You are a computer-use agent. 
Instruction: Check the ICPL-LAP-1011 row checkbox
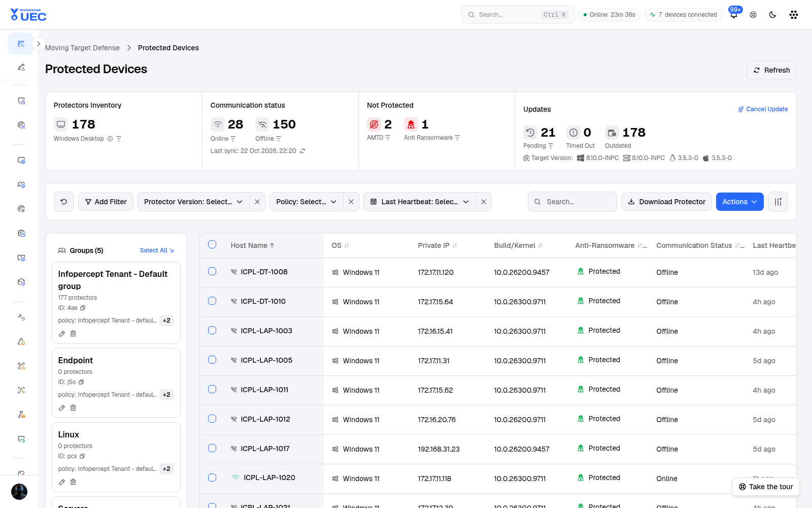click(212, 389)
